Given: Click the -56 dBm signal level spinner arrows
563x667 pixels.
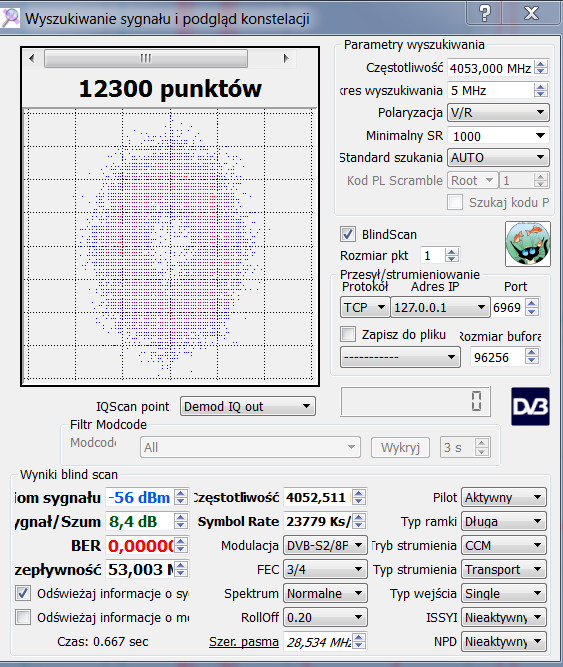Looking at the screenshot, I should 181,497.
